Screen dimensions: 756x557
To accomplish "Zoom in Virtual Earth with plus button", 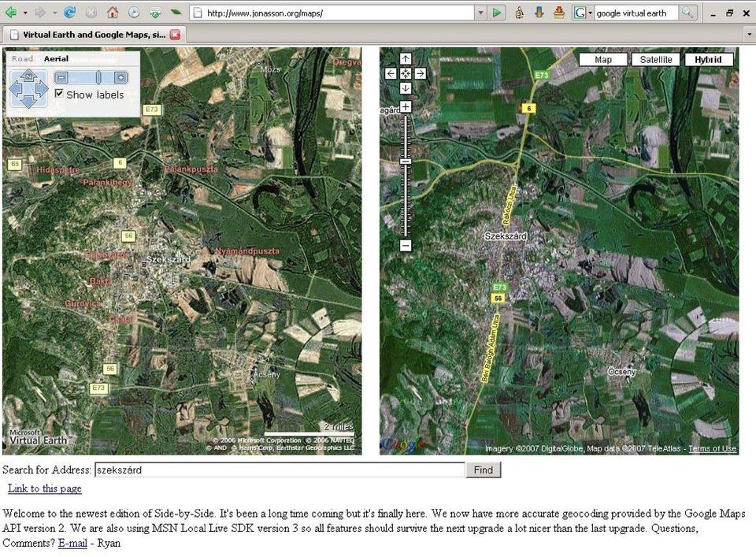I will [x=120, y=77].
